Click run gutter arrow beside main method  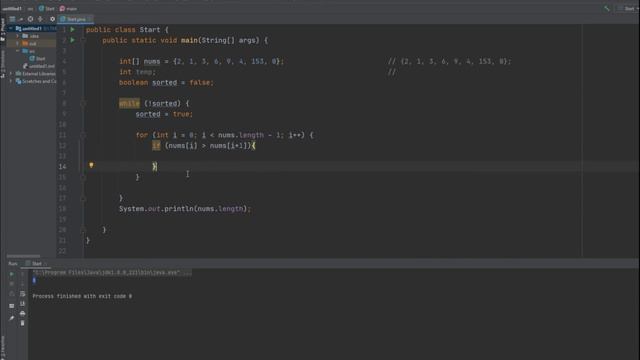(72, 40)
